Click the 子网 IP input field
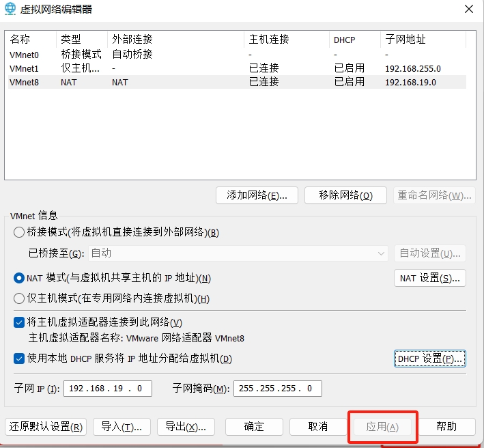Image resolution: width=484 pixels, height=448 pixels. [x=108, y=389]
